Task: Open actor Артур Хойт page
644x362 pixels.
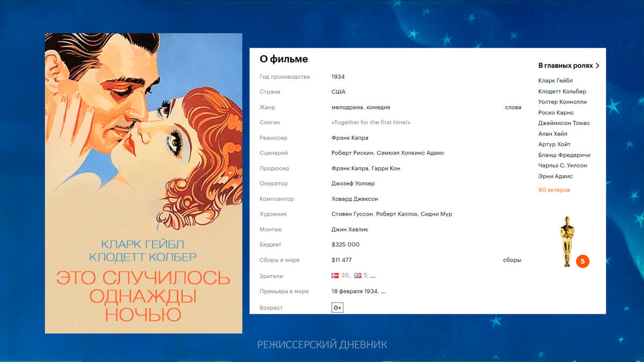Action: 554,144
